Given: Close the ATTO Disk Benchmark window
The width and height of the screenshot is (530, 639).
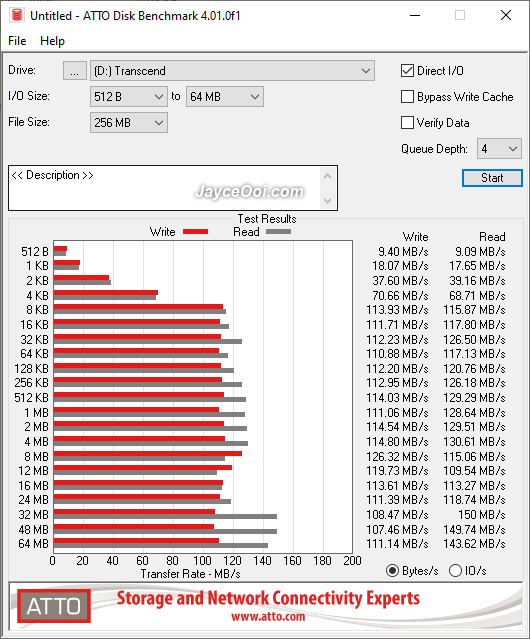Looking at the screenshot, I should (x=506, y=15).
